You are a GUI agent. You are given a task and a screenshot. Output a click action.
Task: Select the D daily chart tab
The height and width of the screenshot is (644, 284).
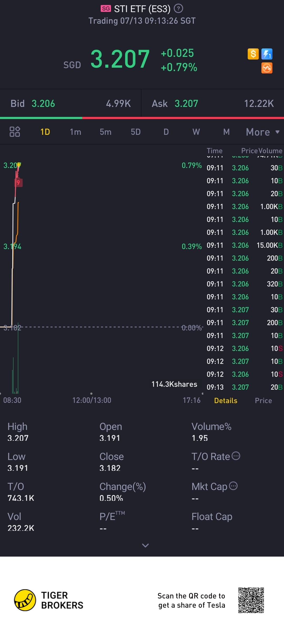pos(166,132)
